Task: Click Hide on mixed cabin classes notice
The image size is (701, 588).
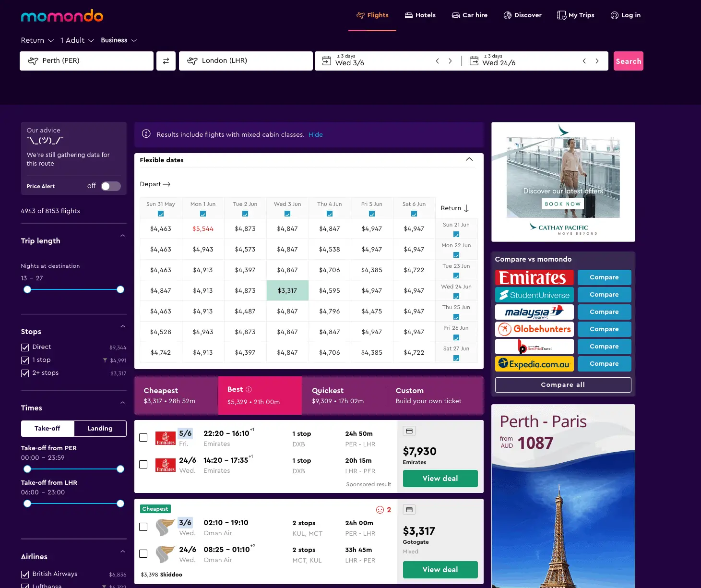Action: click(315, 134)
